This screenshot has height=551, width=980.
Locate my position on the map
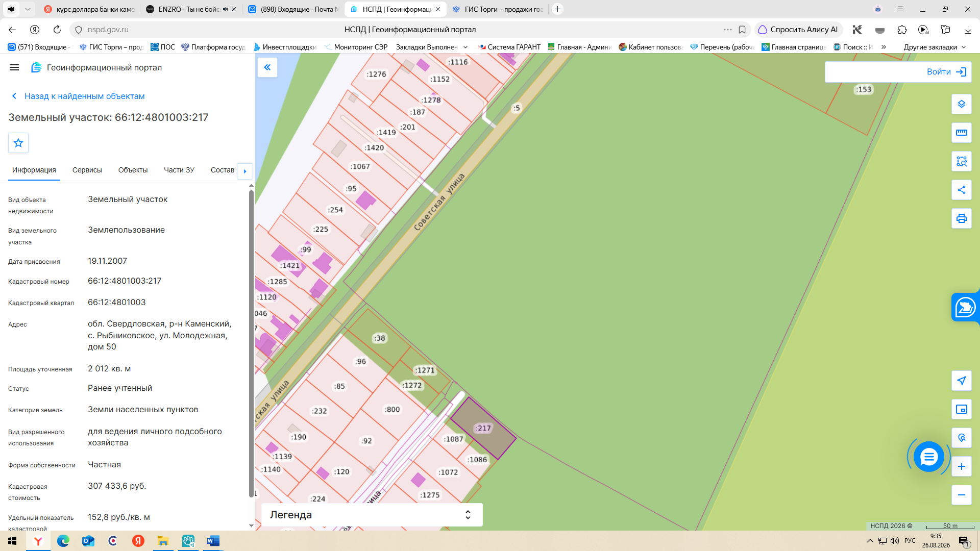click(962, 381)
